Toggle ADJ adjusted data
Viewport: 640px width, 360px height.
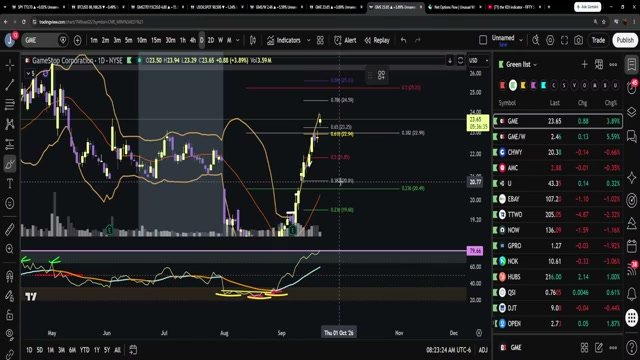tap(483, 350)
